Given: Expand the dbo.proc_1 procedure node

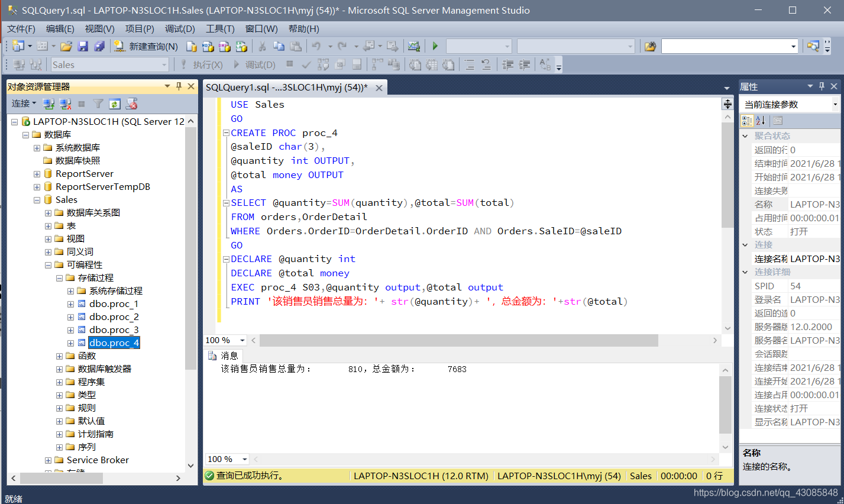Looking at the screenshot, I should pos(71,304).
